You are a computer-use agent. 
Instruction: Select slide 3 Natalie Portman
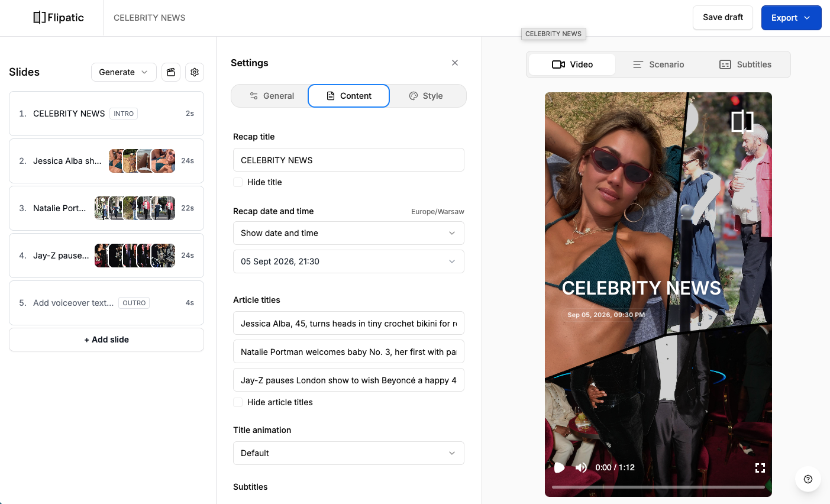(106, 208)
